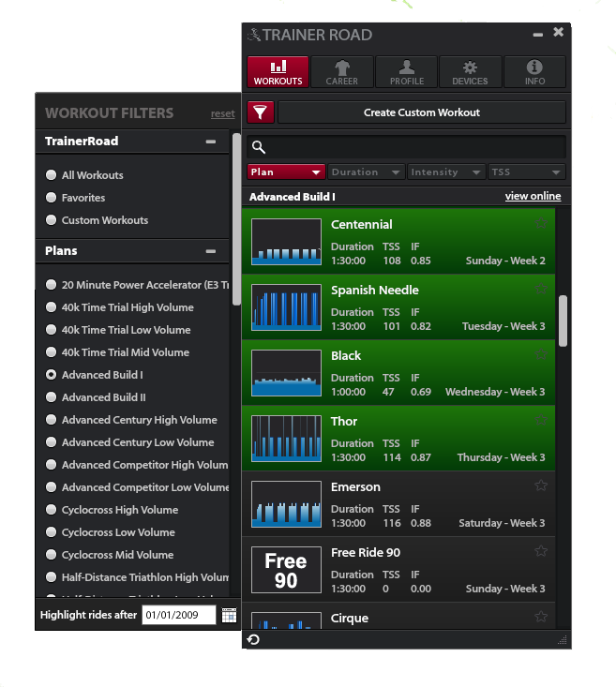Collapse the TrainerRoad filter section
Screen dimensions: 616x687
point(211,142)
